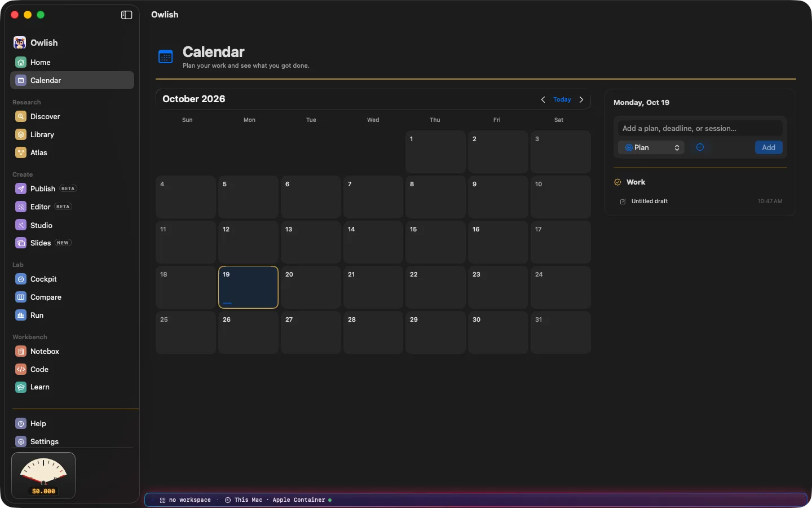Click the Owlish owl logo

[x=20, y=43]
